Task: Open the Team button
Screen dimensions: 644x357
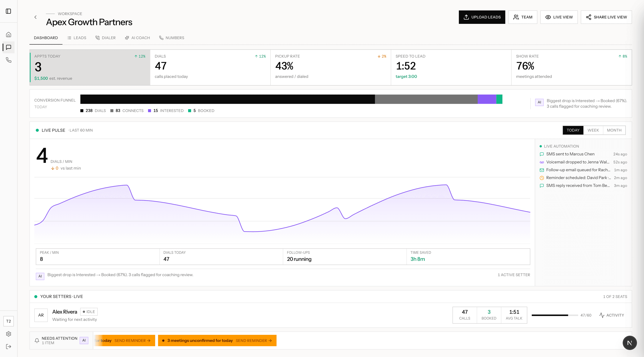Action: [x=523, y=17]
